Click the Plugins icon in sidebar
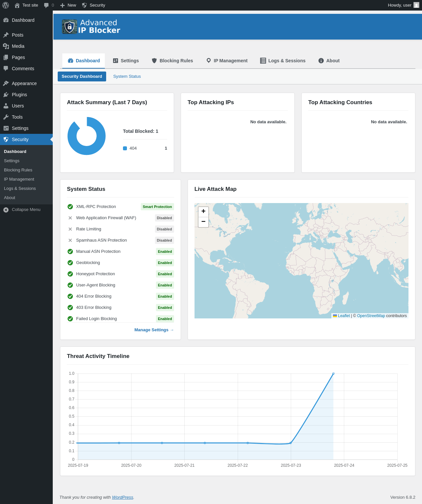Screen dimensions: 422x504 (x=6, y=95)
